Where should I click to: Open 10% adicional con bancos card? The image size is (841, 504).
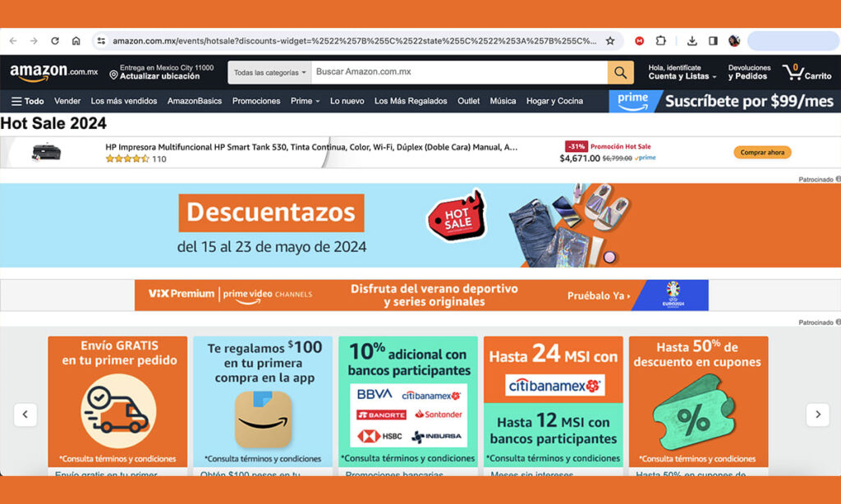pyautogui.click(x=408, y=401)
